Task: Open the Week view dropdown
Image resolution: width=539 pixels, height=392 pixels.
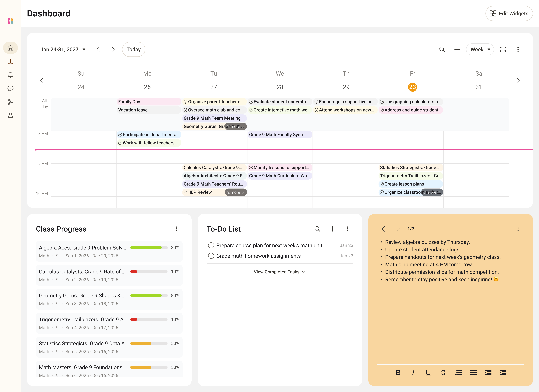Action: pyautogui.click(x=480, y=49)
